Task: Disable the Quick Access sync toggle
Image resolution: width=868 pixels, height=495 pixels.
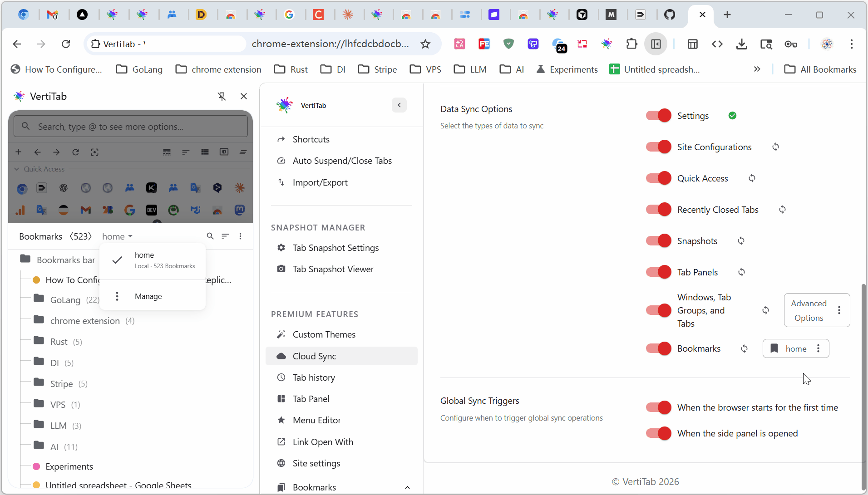Action: pos(658,178)
